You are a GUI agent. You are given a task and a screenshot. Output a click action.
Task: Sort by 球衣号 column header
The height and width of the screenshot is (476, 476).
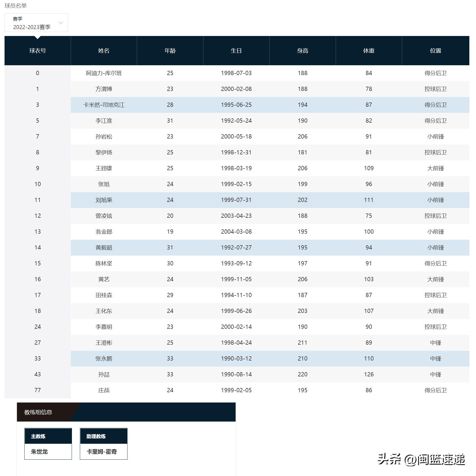coord(38,50)
